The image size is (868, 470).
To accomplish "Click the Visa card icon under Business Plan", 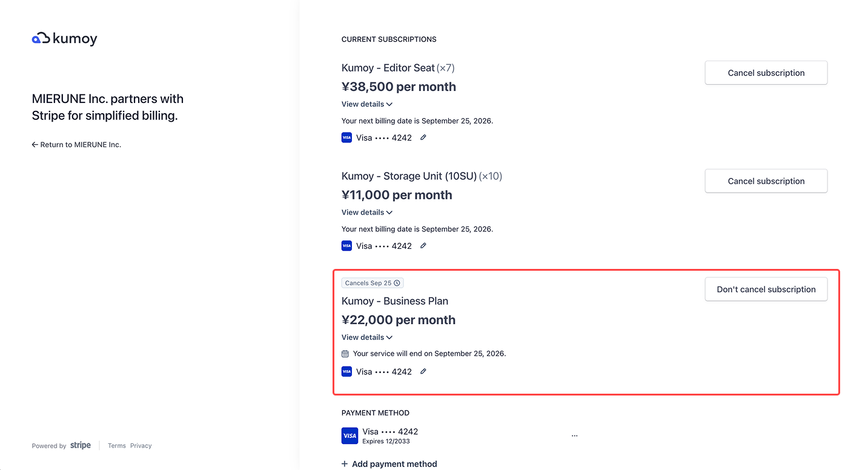I will pyautogui.click(x=346, y=371).
